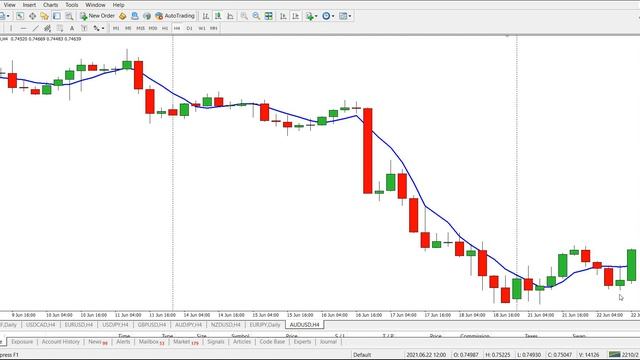Select the AUDUSD,H4 chart tab
640x360 pixels.
[x=304, y=324]
